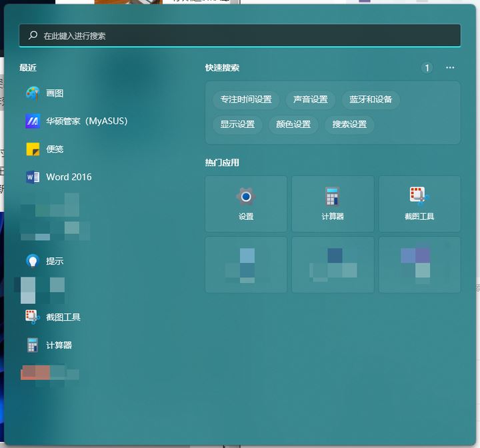Open 画图 (Paint) from the recent list
Viewport: 480px width, 448px height.
click(x=55, y=93)
